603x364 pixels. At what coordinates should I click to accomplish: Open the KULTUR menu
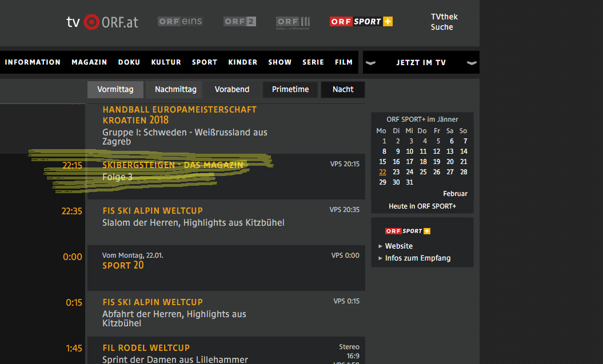click(166, 62)
